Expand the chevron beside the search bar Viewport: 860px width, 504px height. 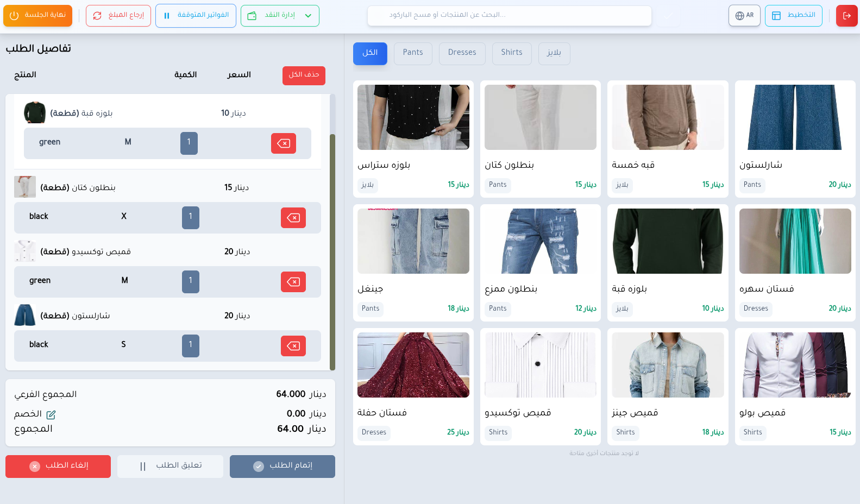(668, 17)
